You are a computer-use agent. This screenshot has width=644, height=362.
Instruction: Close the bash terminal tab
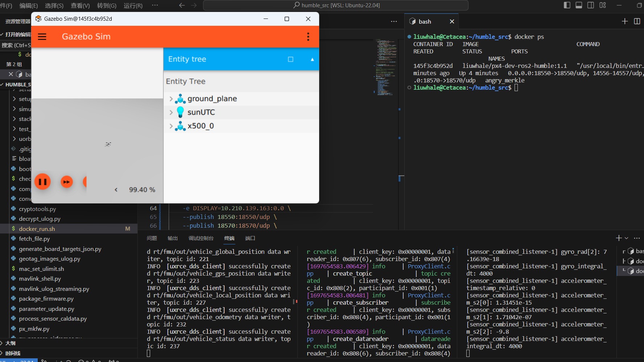point(452,21)
